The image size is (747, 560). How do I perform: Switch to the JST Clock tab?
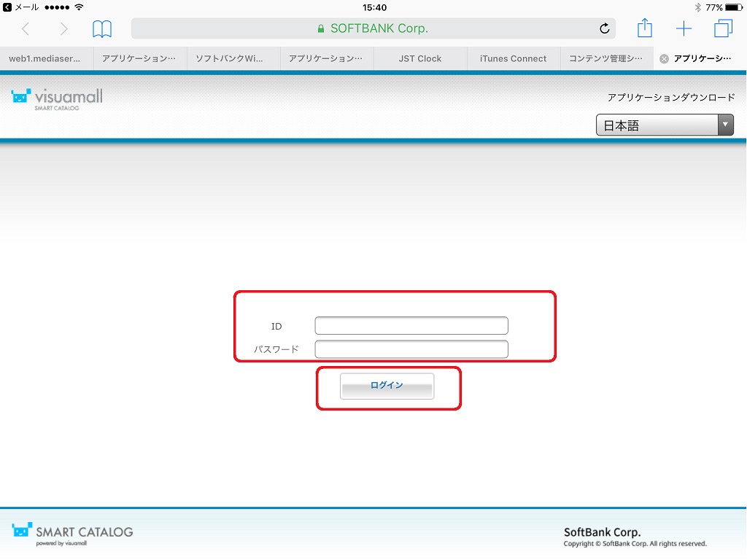(420, 59)
